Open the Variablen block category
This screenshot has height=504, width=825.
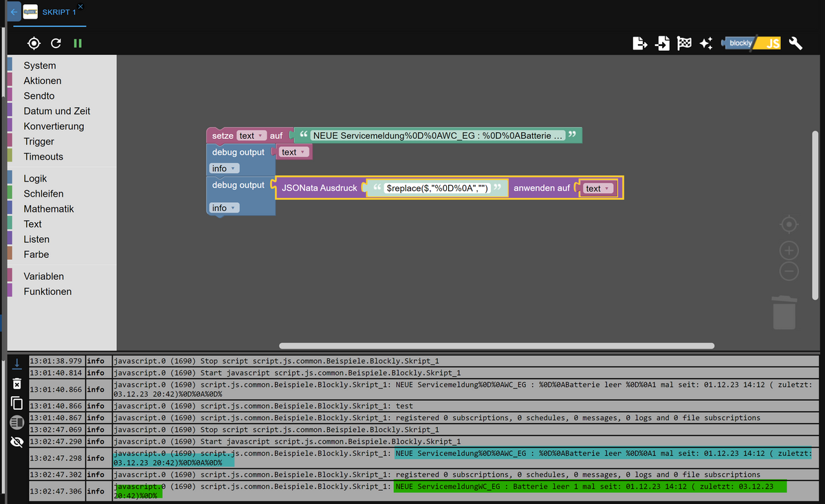pyautogui.click(x=44, y=276)
